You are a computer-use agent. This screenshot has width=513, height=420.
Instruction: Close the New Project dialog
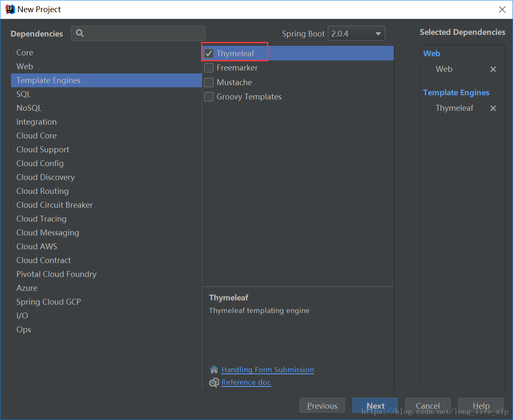502,9
